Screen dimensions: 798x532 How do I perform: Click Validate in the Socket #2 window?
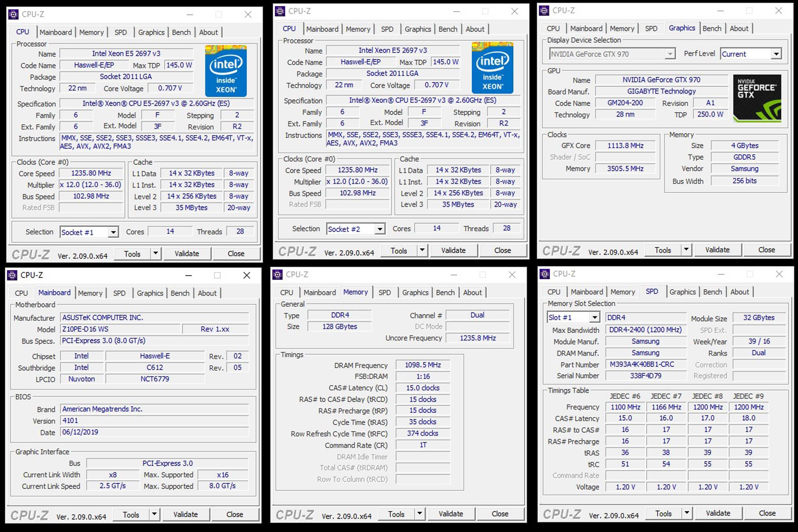click(454, 250)
